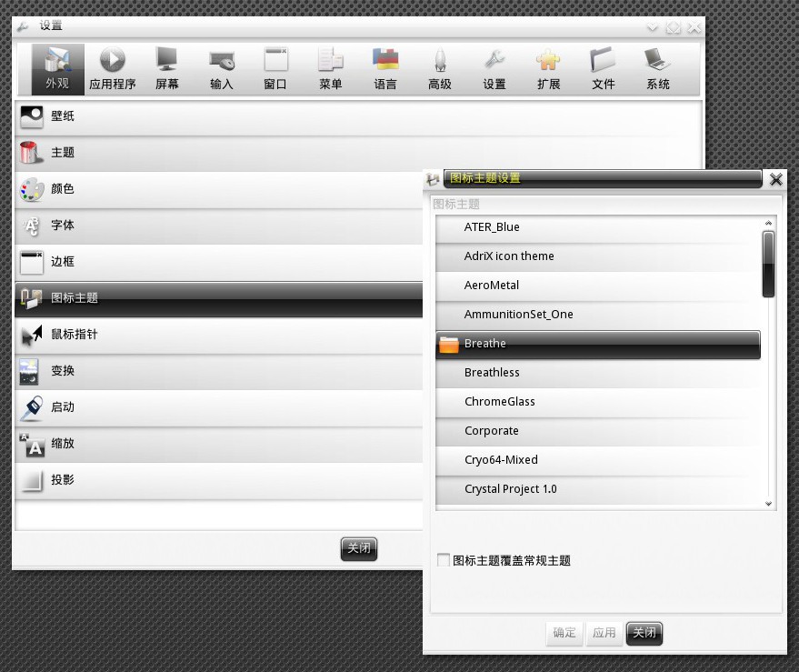Viewport: 799px width, 672px height.
Task: Select the ChromeGlass icon theme
Action: [598, 402]
